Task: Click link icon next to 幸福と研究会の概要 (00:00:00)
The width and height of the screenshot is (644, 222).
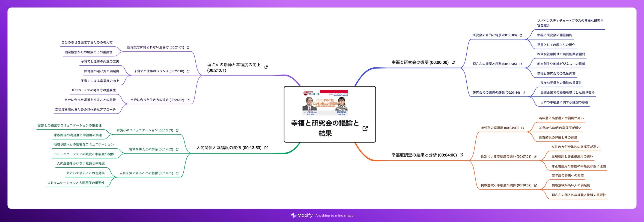Action: pos(453,62)
